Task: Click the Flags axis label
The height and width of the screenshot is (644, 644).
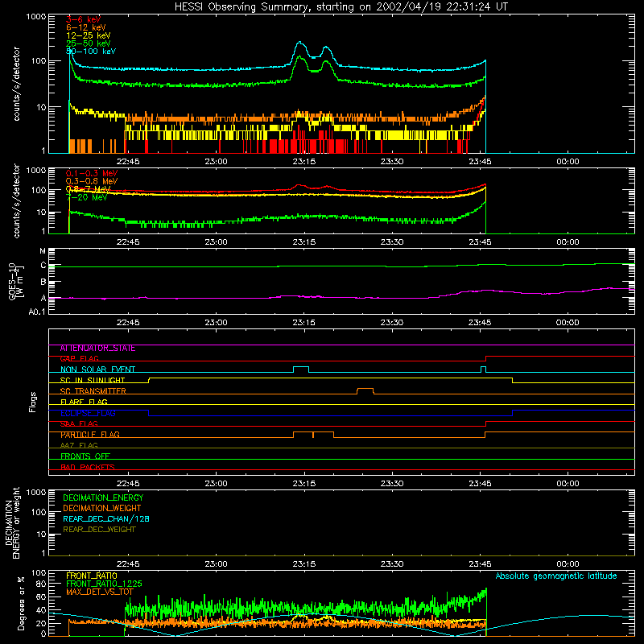Action: tap(33, 402)
